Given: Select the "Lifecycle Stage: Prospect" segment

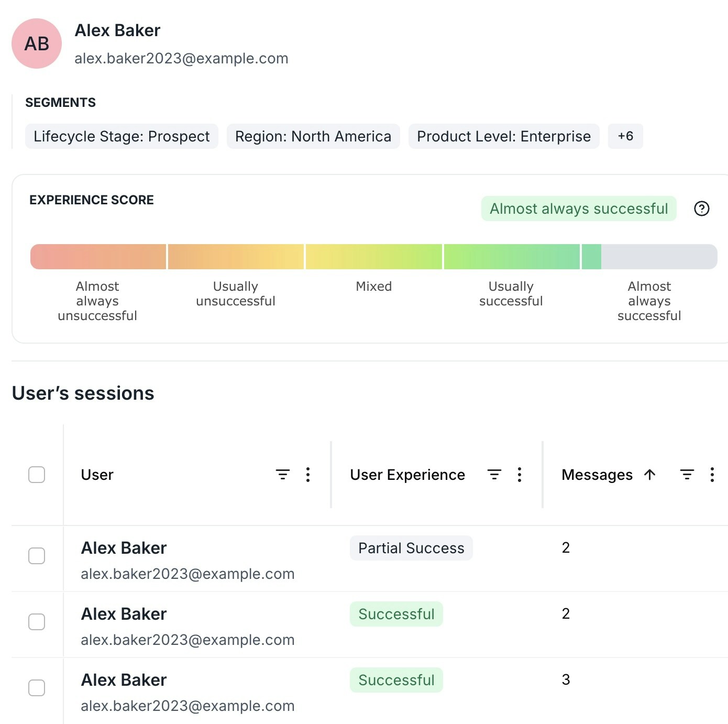Looking at the screenshot, I should 122,136.
